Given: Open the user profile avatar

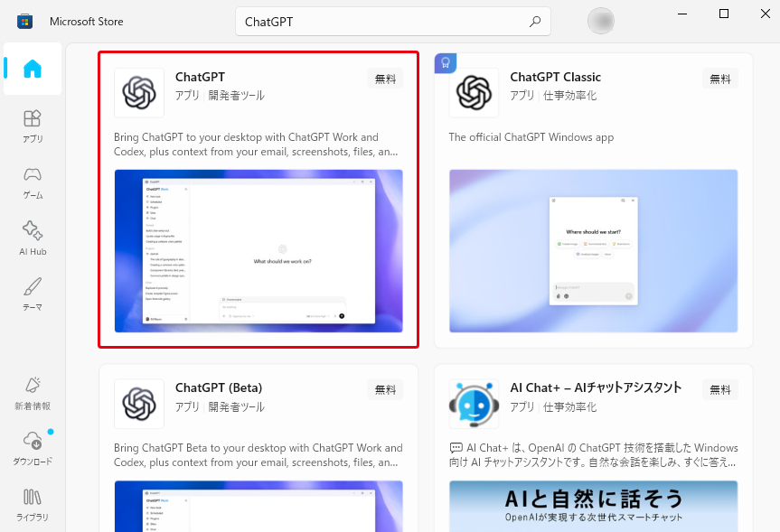Looking at the screenshot, I should [x=601, y=21].
